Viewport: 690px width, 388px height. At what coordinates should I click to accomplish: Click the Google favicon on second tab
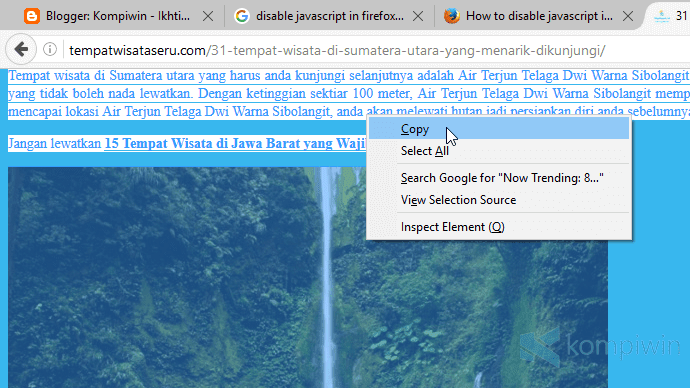242,16
